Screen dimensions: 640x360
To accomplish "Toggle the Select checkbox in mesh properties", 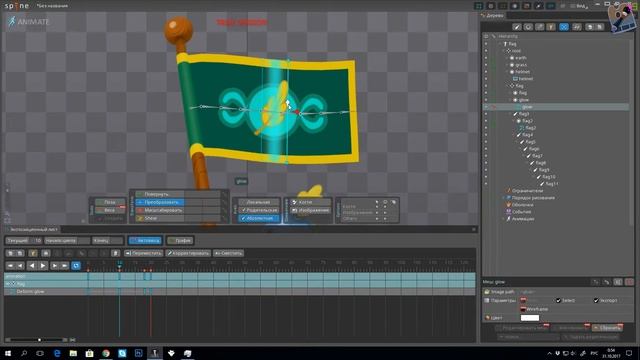I will (x=558, y=300).
